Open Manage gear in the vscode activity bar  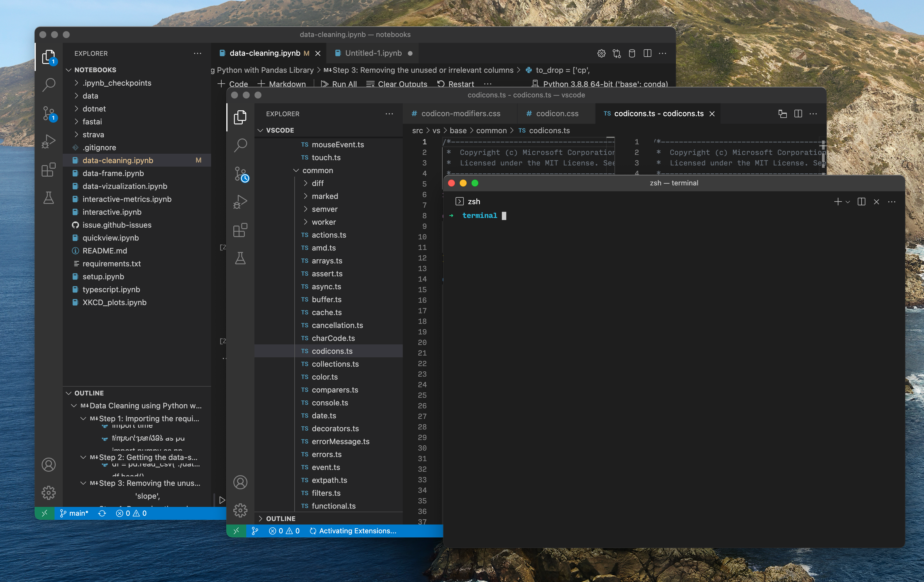click(x=241, y=510)
